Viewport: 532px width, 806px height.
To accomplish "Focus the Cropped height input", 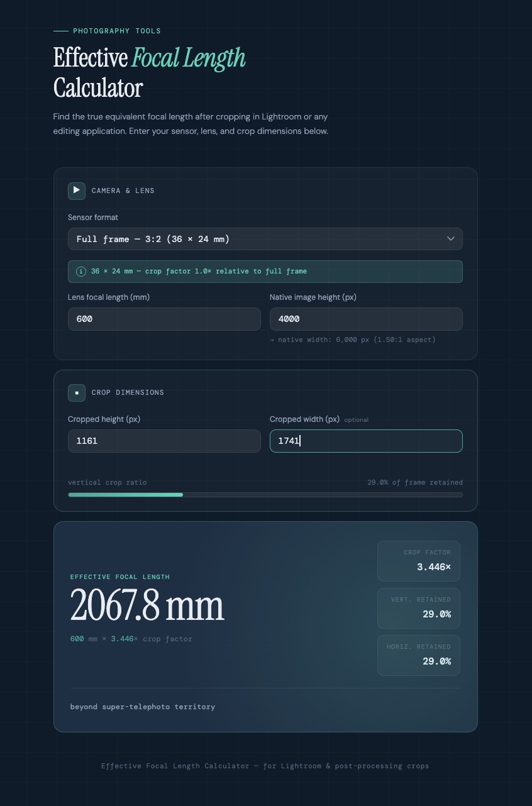I will tap(164, 441).
